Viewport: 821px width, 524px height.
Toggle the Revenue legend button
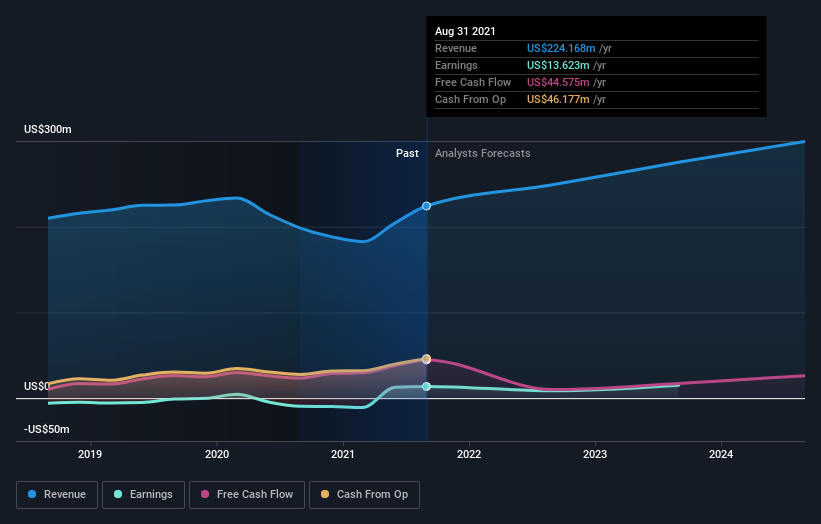pos(57,495)
